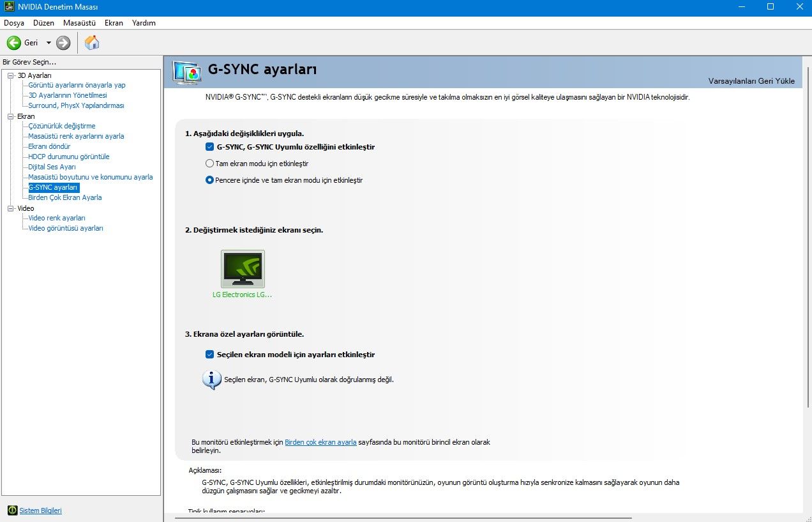Open Masaüstü renk ayarlarını ayarla

coord(76,136)
